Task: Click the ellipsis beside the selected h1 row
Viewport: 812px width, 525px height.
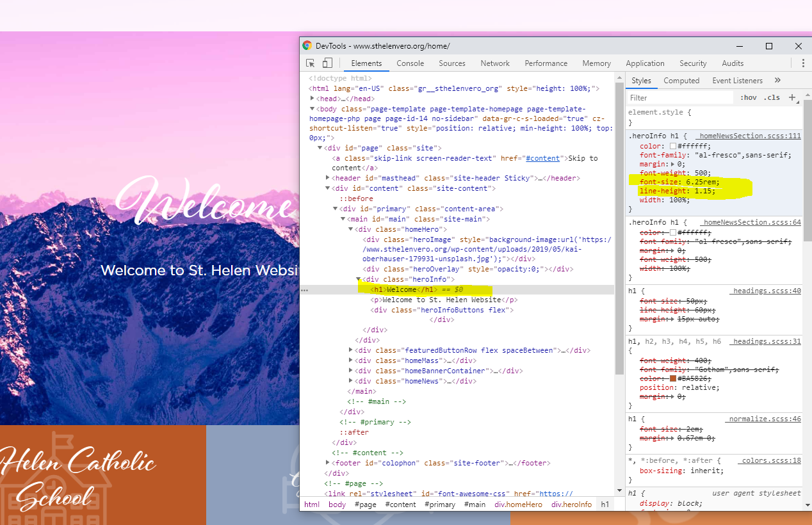Action: coord(305,290)
